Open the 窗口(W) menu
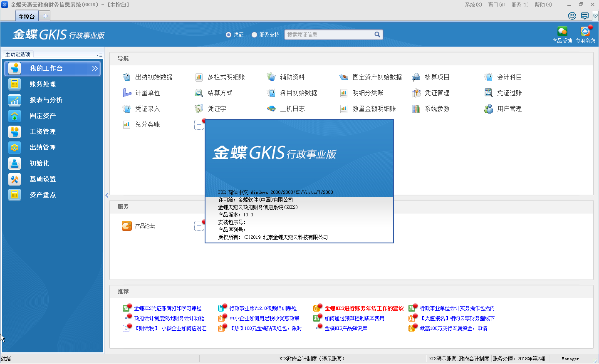This screenshot has width=599, height=364. tap(497, 5)
